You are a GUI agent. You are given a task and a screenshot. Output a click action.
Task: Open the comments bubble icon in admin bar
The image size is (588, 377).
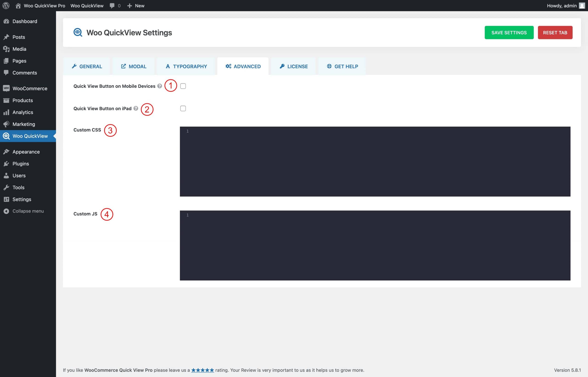tap(112, 6)
